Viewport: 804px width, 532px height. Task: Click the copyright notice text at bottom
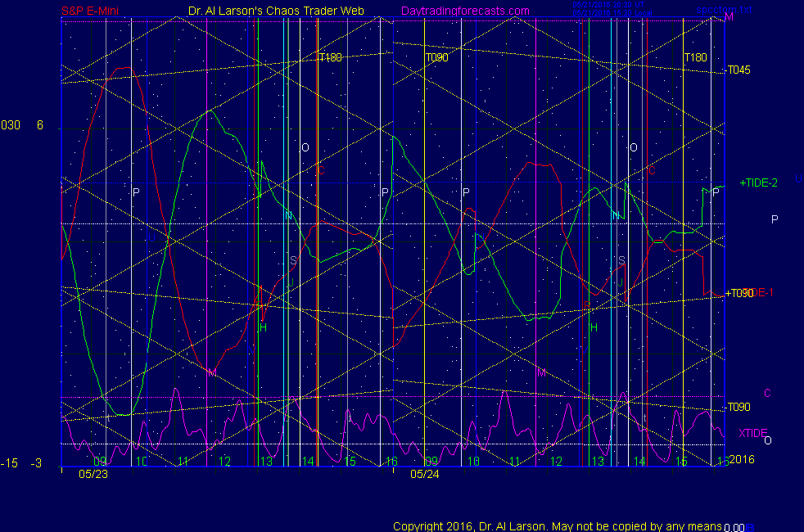[557, 526]
